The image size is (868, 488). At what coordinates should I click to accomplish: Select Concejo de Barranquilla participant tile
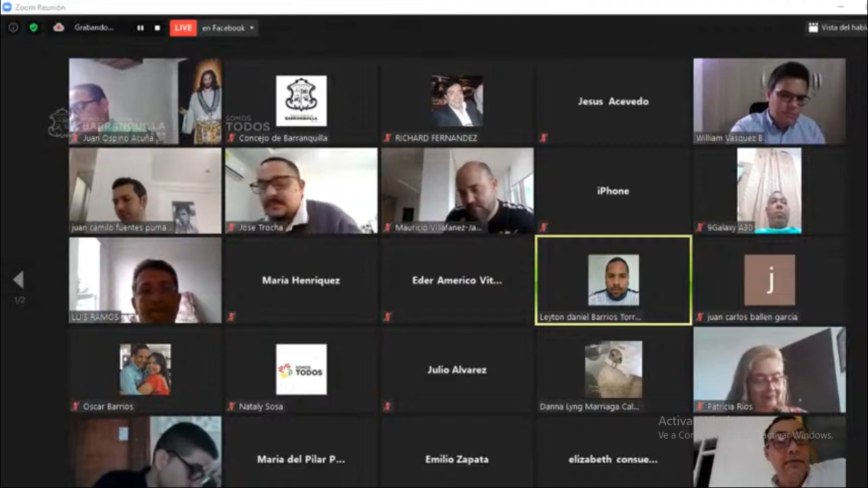301,100
